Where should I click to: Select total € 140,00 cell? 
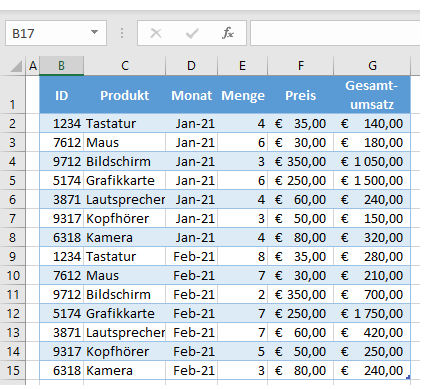click(x=372, y=123)
